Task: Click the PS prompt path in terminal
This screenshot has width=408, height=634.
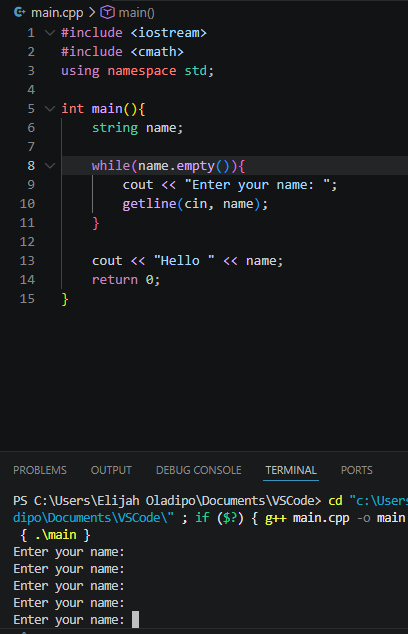Action: [x=167, y=501]
